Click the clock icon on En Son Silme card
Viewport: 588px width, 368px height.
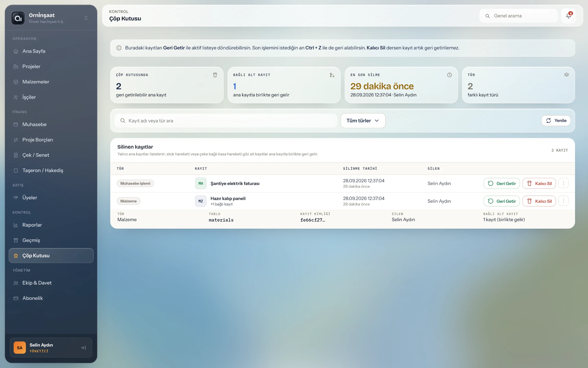point(449,75)
